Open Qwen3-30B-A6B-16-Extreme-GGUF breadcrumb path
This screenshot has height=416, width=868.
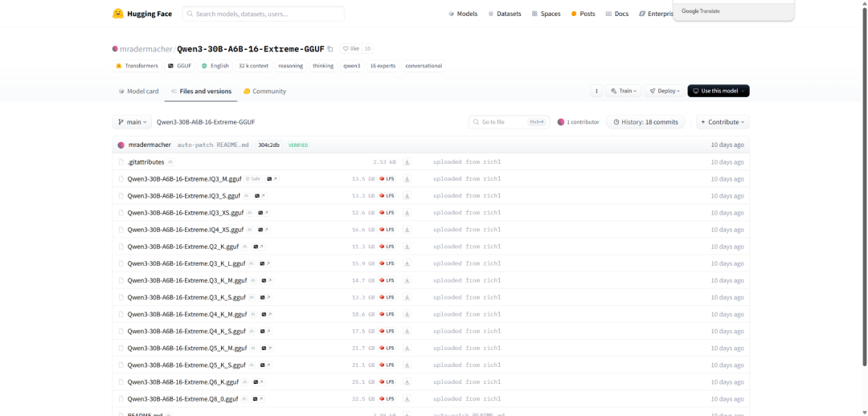pyautogui.click(x=206, y=122)
